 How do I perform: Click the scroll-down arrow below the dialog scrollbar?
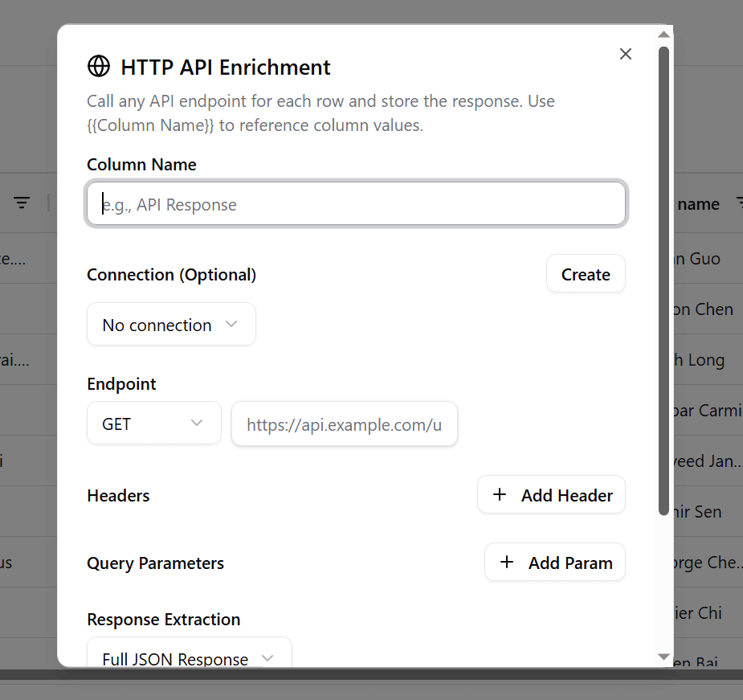663,657
